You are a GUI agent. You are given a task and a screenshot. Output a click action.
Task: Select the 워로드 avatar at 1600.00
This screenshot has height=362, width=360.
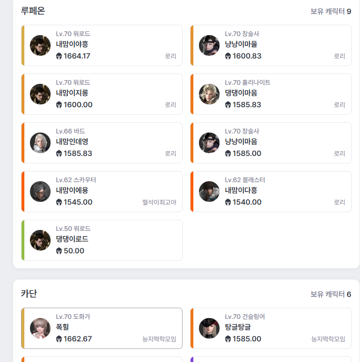[x=40, y=94]
